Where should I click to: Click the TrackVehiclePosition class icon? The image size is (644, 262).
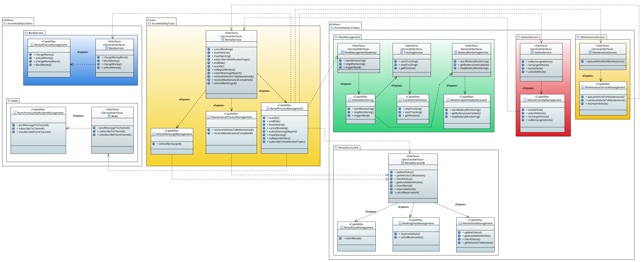pos(400,100)
